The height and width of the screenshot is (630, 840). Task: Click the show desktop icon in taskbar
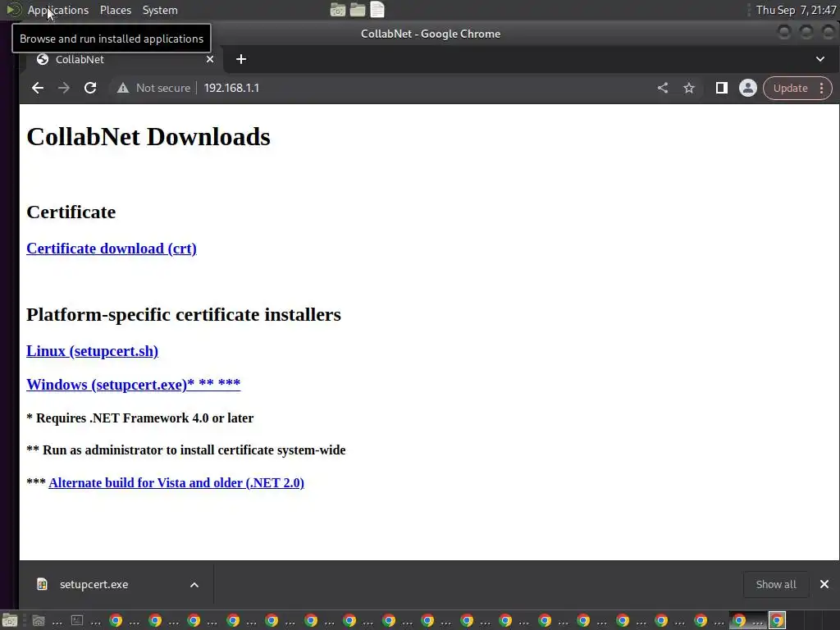coord(10,621)
